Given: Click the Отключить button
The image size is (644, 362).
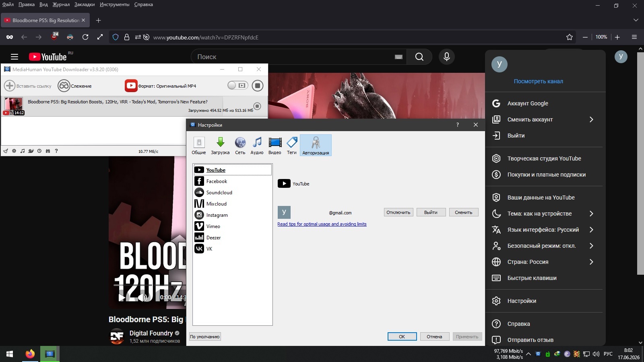Looking at the screenshot, I should 398,212.
